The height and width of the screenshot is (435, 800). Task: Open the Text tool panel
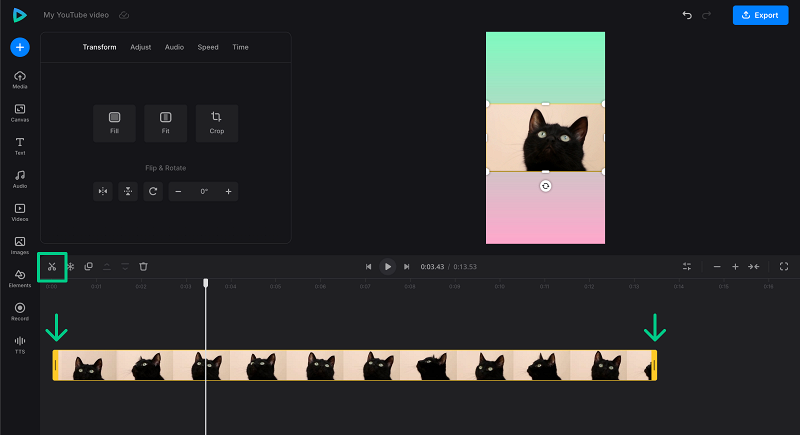pos(20,146)
